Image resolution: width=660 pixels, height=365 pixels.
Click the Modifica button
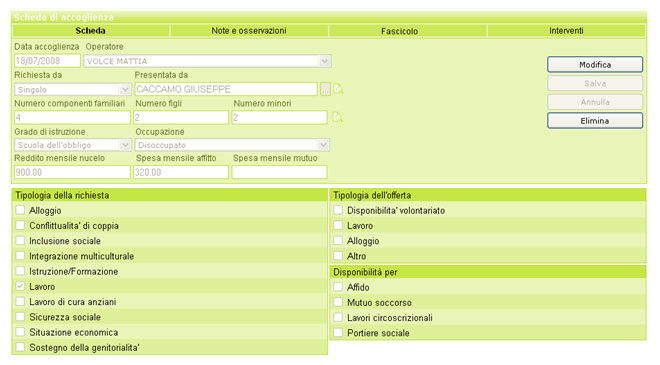pyautogui.click(x=595, y=64)
